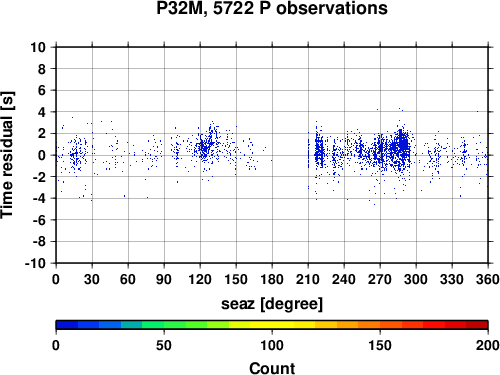Click the yellow segment of the colorbar near 100

pos(272,325)
